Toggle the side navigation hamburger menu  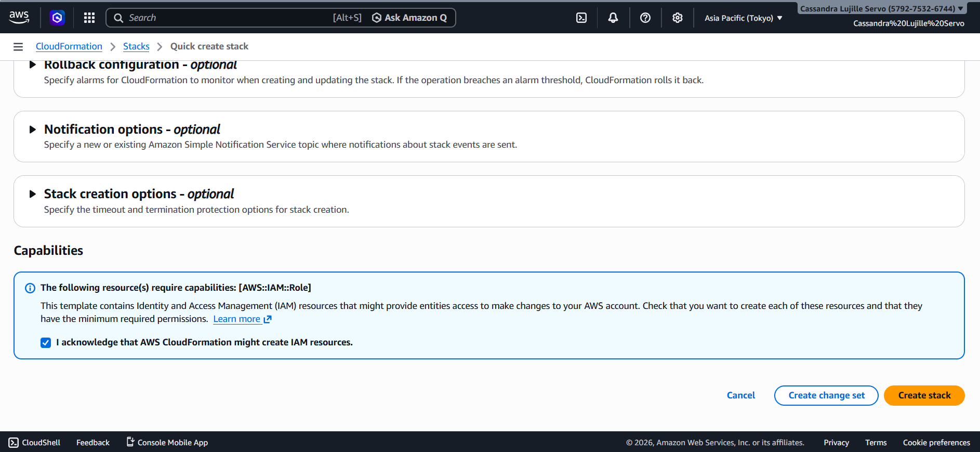[x=18, y=47]
